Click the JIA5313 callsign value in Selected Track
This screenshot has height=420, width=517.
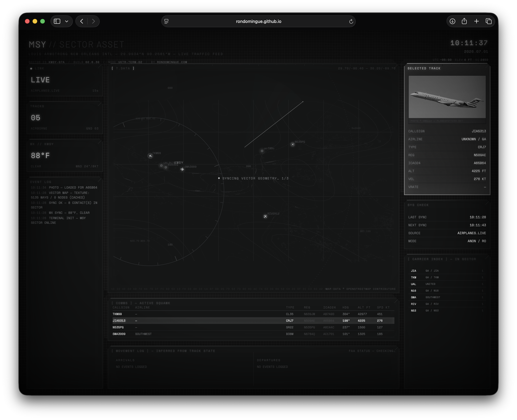(479, 131)
